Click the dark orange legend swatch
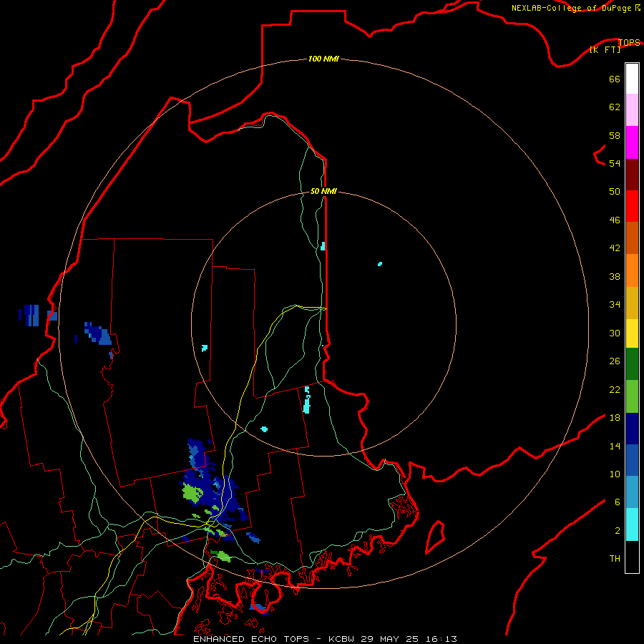The height and width of the screenshot is (644, 644). (x=632, y=238)
